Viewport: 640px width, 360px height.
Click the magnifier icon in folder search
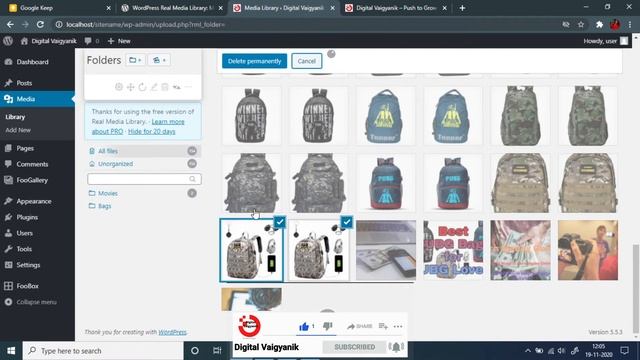click(x=192, y=179)
